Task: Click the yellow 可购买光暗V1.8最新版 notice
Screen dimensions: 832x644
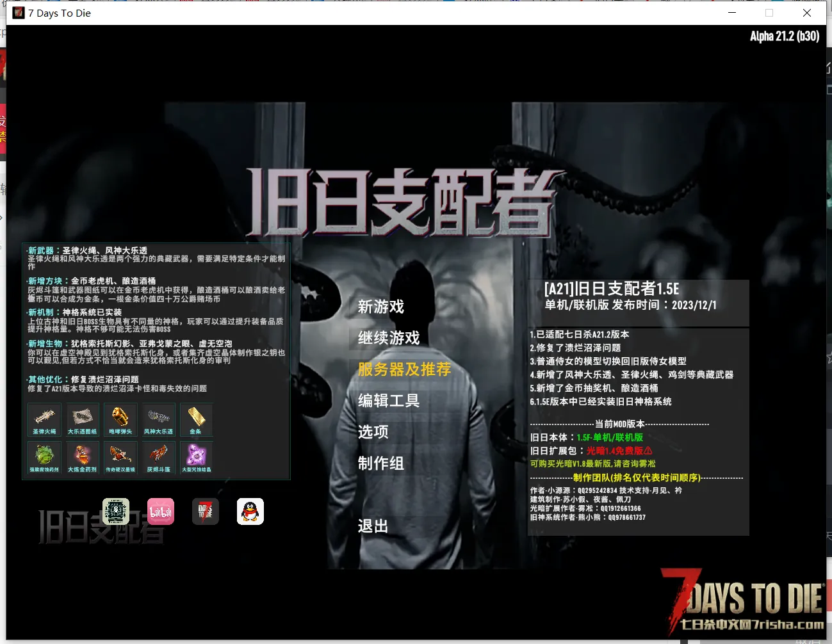Action: click(x=593, y=463)
